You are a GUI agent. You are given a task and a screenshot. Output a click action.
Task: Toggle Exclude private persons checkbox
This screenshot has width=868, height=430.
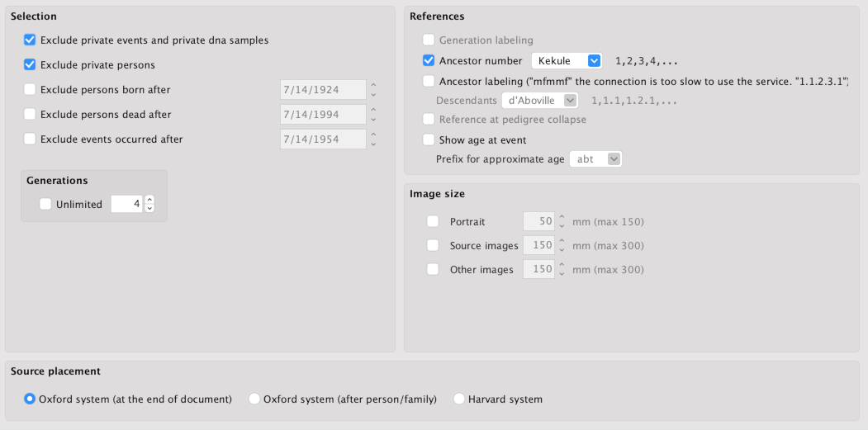pos(31,64)
